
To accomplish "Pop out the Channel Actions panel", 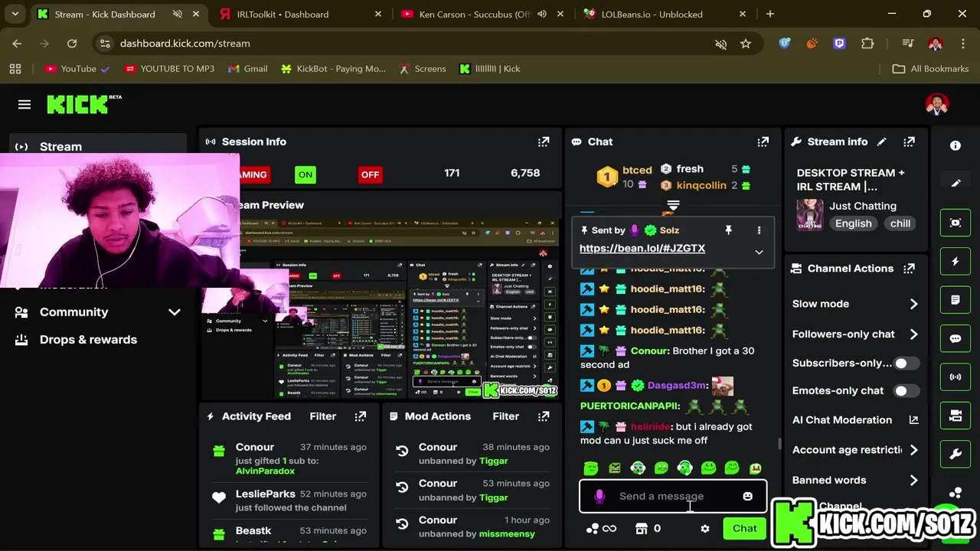I will tap(909, 269).
